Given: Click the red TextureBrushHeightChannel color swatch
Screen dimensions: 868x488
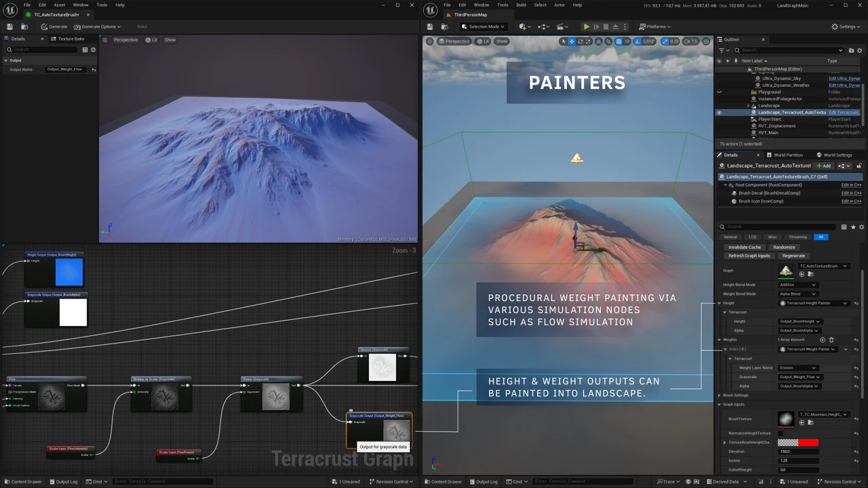Looking at the screenshot, I should coord(808,443).
